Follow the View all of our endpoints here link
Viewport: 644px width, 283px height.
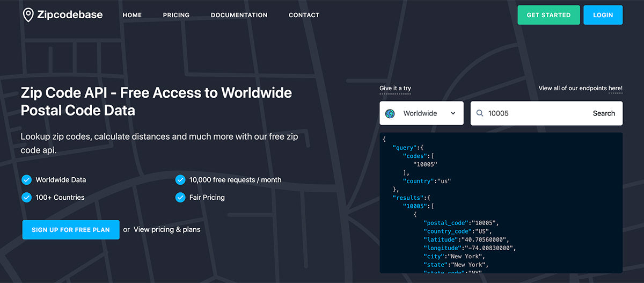click(x=581, y=88)
